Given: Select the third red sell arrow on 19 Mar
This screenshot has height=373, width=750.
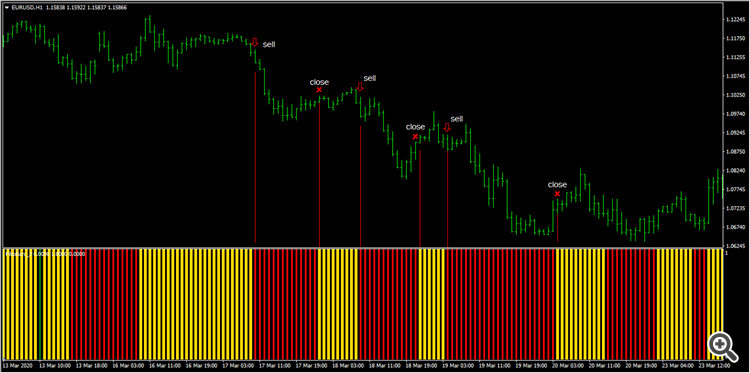Looking at the screenshot, I should tap(447, 127).
